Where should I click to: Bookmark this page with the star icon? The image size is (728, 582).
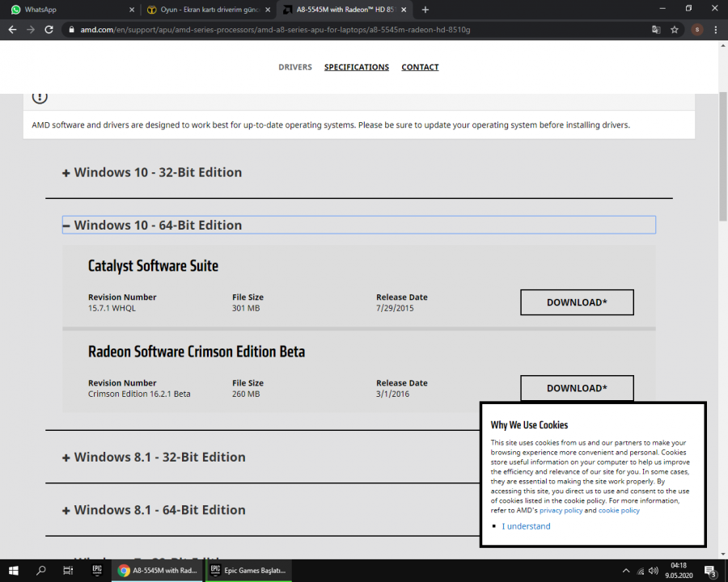point(675,29)
